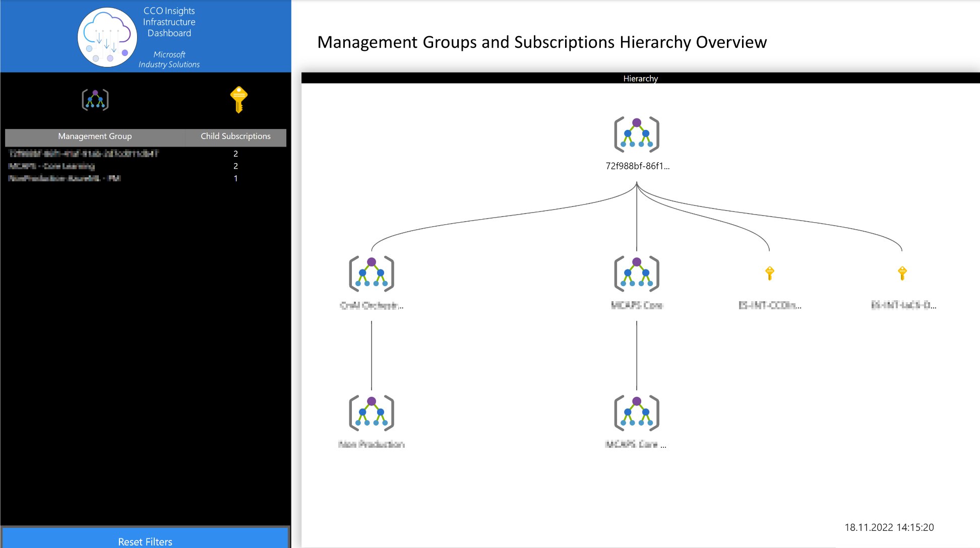Sort by Management Group column header
This screenshot has height=548, width=980.
pos(95,136)
